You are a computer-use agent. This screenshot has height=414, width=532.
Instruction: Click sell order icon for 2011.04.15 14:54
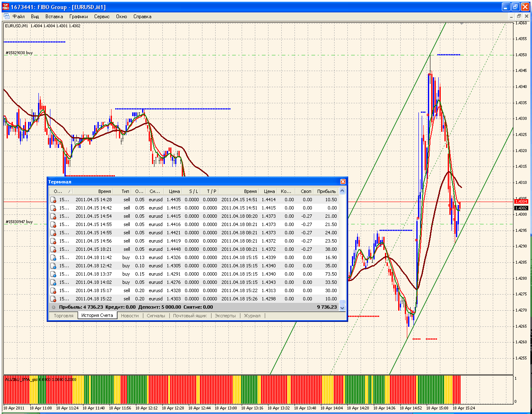(53, 216)
